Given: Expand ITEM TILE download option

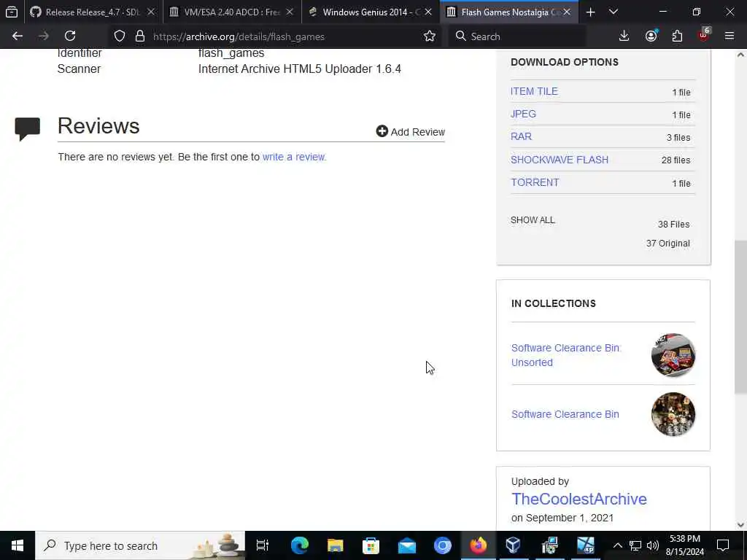Looking at the screenshot, I should [x=534, y=91].
